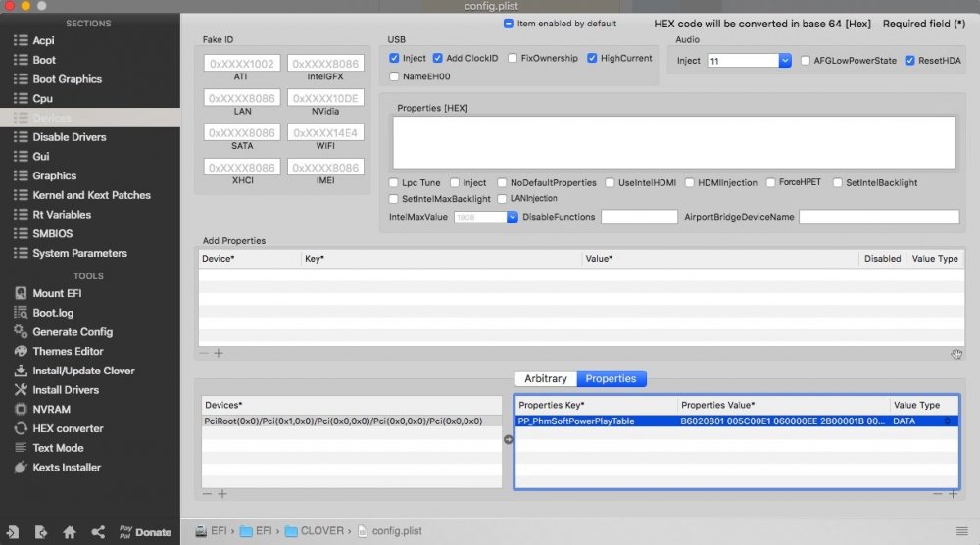Enable the AFGLowPowerState checkbox
Viewport: 980px width, 545px height.
(805, 61)
